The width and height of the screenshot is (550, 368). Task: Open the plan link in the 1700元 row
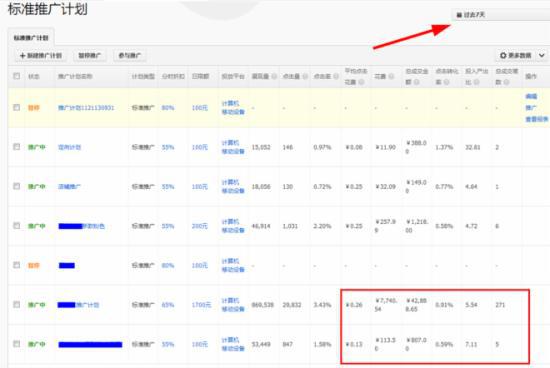[78, 305]
